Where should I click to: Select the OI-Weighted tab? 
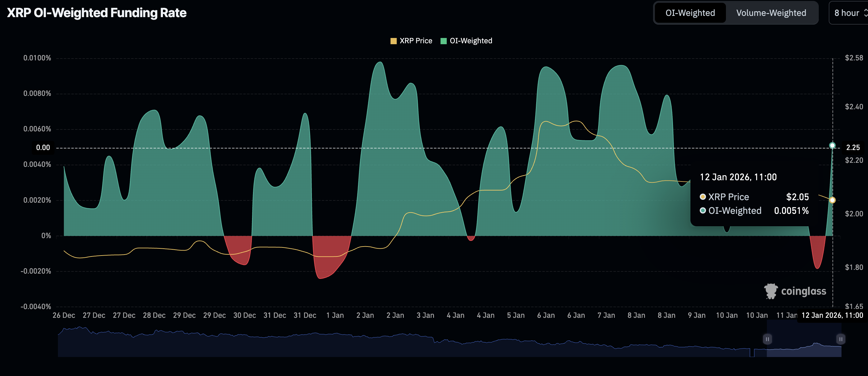(690, 13)
